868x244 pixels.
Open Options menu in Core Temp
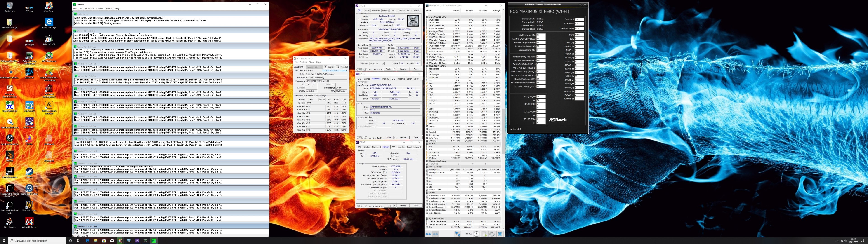coord(303,62)
